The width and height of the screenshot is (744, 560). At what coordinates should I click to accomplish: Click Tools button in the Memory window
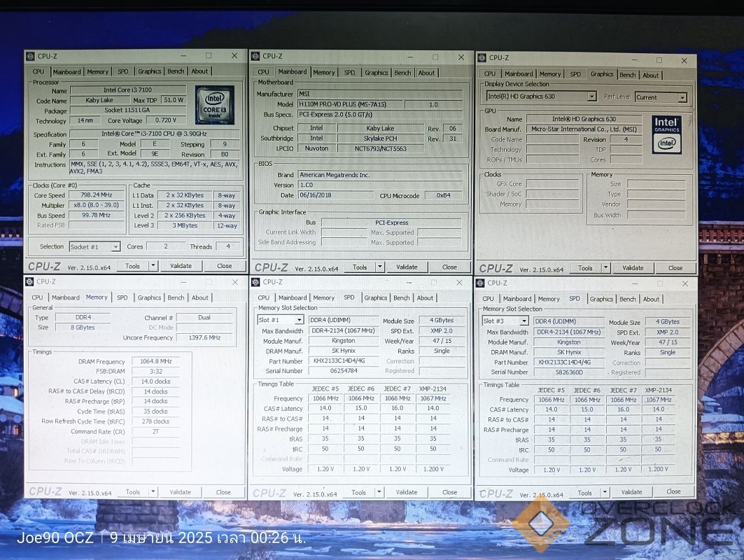tap(133, 492)
